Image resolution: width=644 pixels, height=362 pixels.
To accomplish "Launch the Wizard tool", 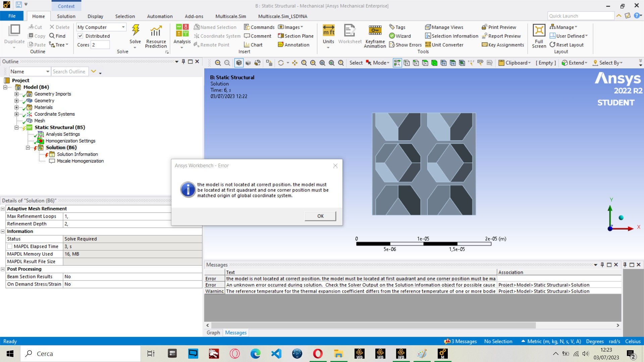I will click(x=400, y=36).
